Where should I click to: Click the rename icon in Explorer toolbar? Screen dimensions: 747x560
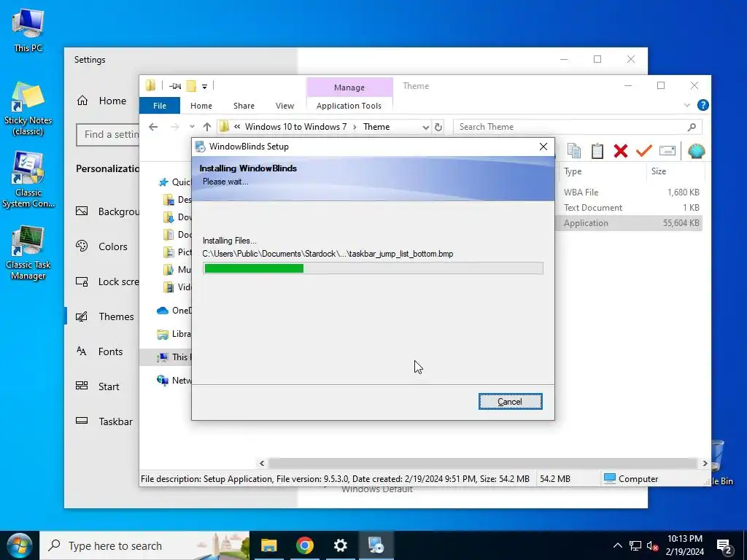point(667,151)
